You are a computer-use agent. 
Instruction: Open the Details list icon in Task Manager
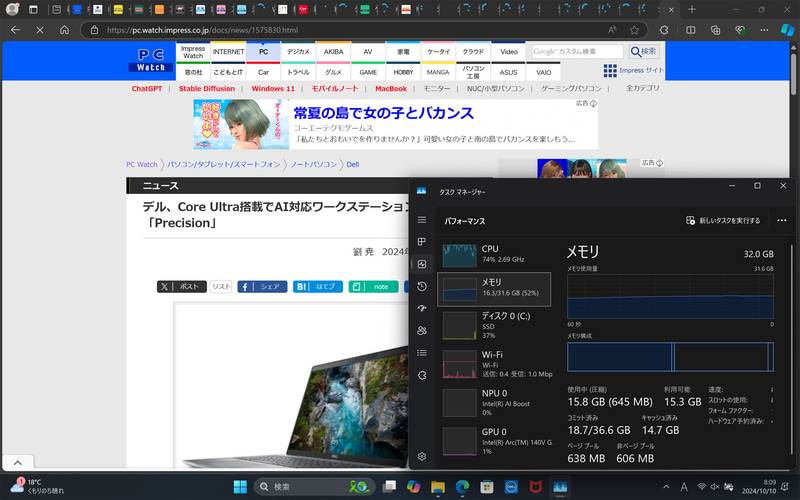[421, 353]
